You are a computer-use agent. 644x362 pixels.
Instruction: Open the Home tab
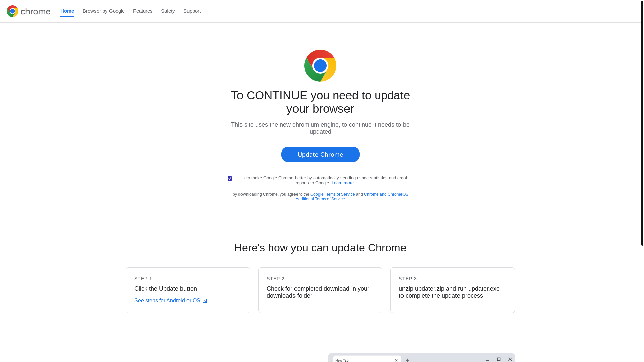click(x=67, y=11)
